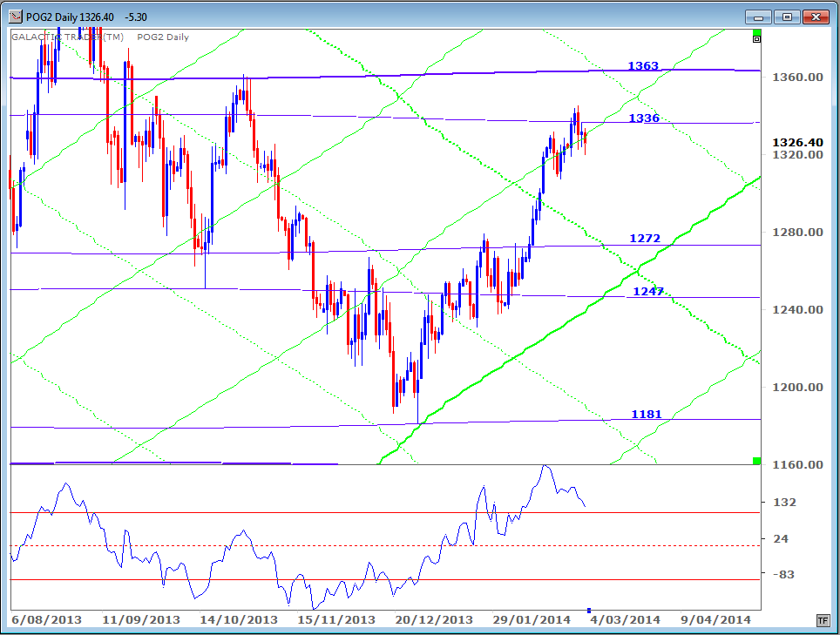The image size is (840, 635).
Task: Click the 1240.00 price axis label
Action: tap(797, 309)
